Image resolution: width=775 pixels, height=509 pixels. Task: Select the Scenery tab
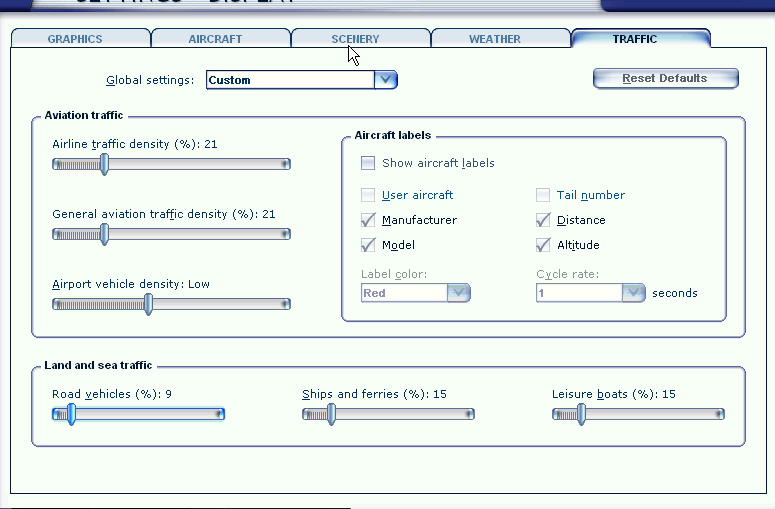point(355,39)
